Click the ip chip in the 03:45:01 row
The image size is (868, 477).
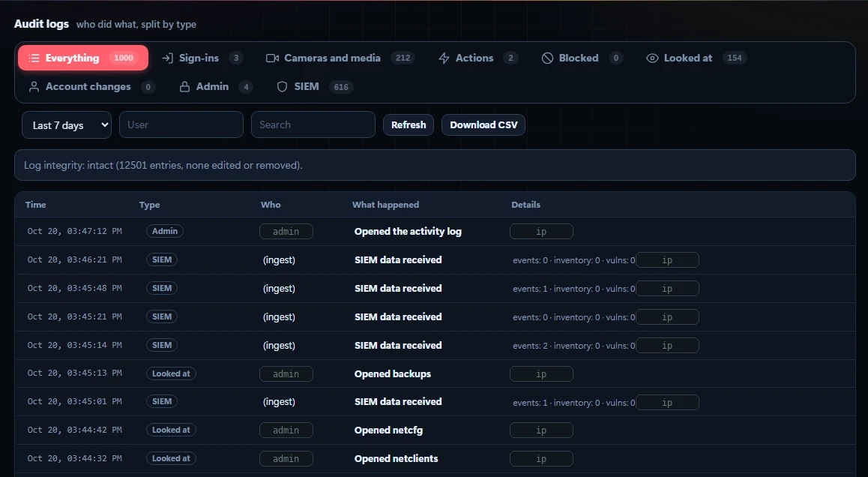point(667,403)
